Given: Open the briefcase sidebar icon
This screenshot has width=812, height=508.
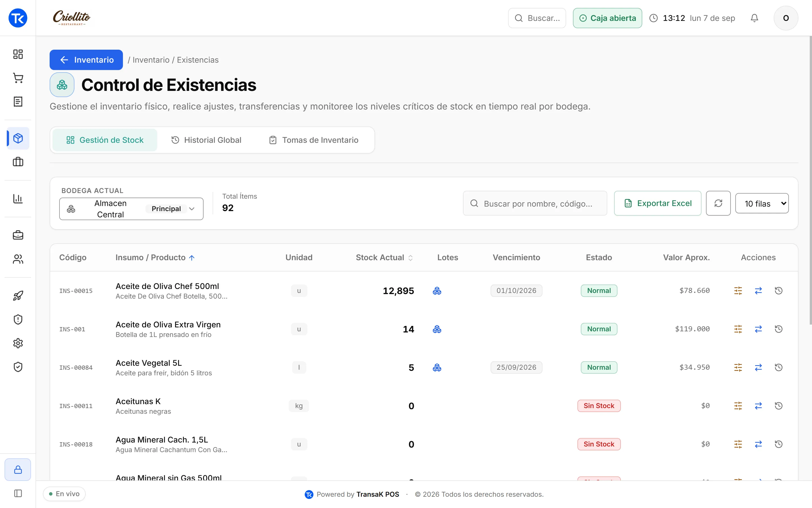Looking at the screenshot, I should point(18,235).
